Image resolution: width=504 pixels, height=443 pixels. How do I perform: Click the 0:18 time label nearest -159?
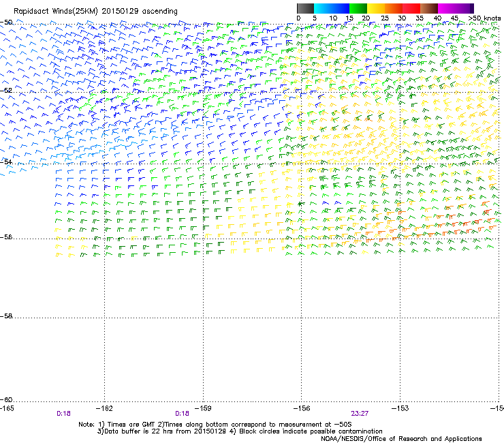click(x=182, y=414)
